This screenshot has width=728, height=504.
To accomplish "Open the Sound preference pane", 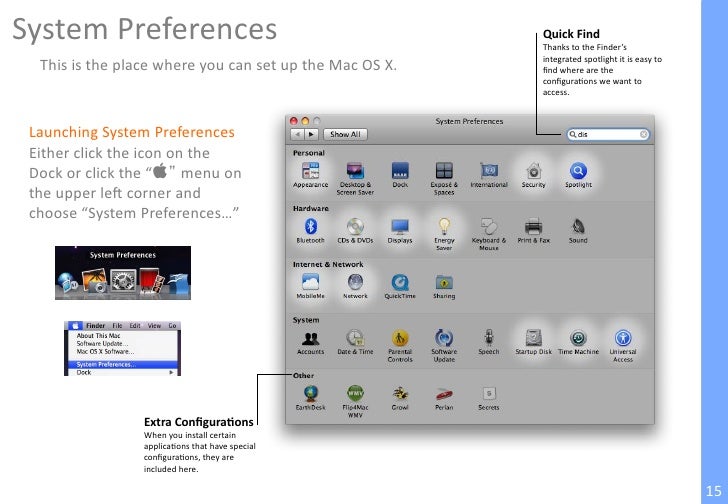I will pos(578,231).
